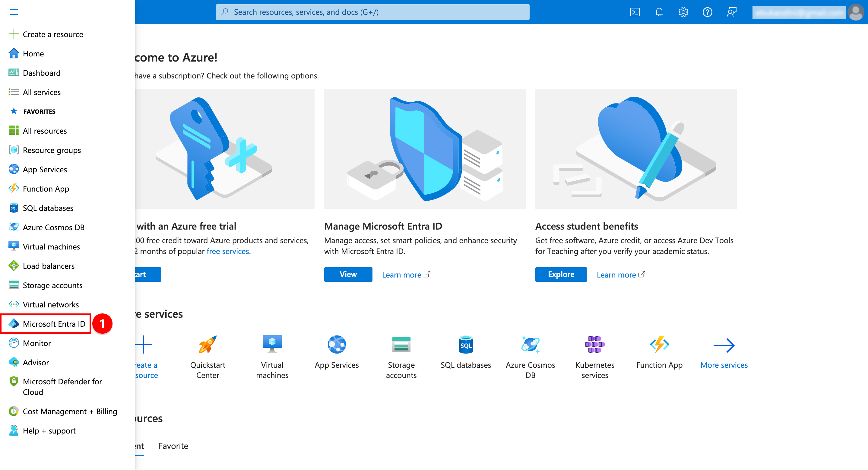The width and height of the screenshot is (868, 470).
Task: Open Quickstart Center rocket icon
Action: [x=207, y=345]
